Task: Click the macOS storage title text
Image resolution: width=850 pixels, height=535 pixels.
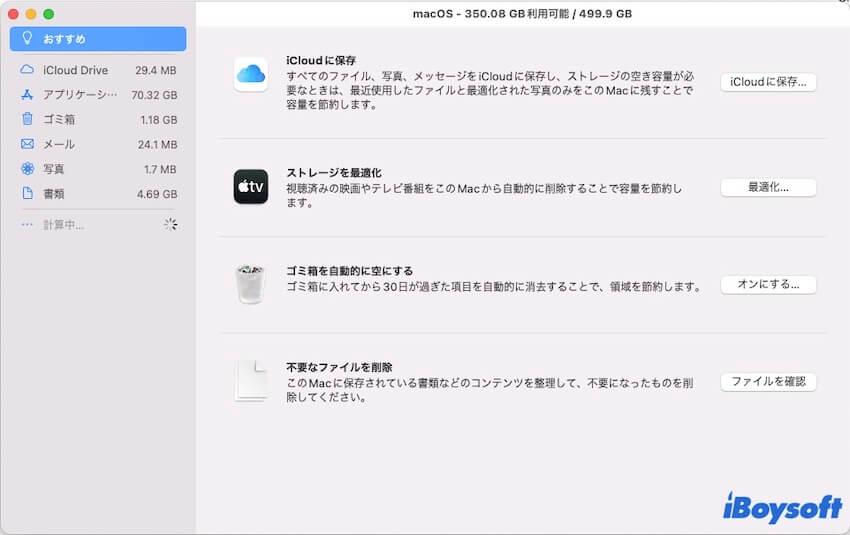Action: (x=522, y=14)
